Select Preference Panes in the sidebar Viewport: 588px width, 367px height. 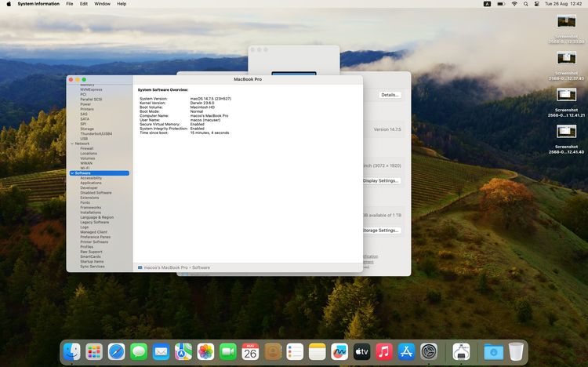(95, 237)
